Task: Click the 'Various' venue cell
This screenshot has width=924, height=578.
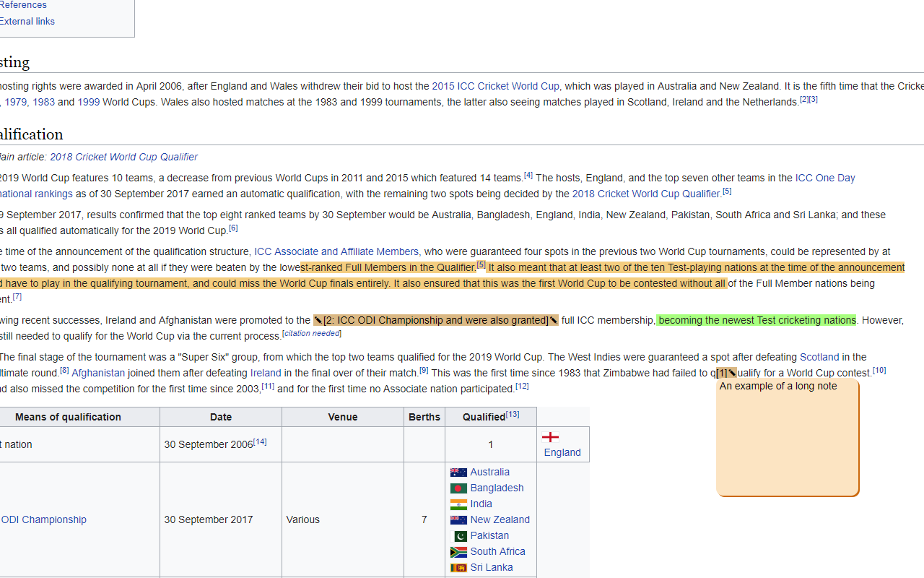Action: tap(343, 519)
